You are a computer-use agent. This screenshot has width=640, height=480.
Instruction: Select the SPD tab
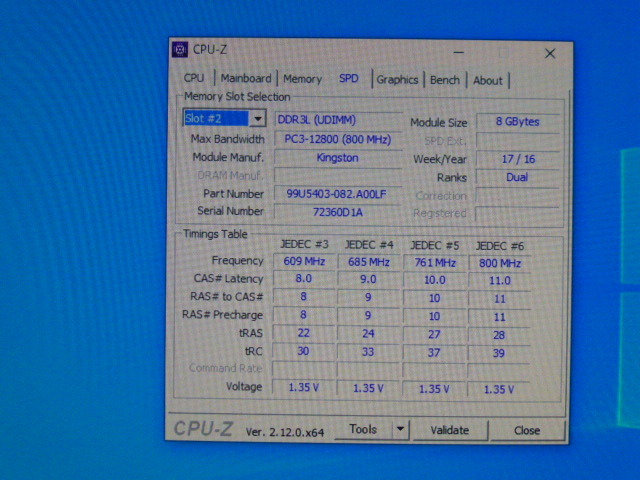coord(349,78)
